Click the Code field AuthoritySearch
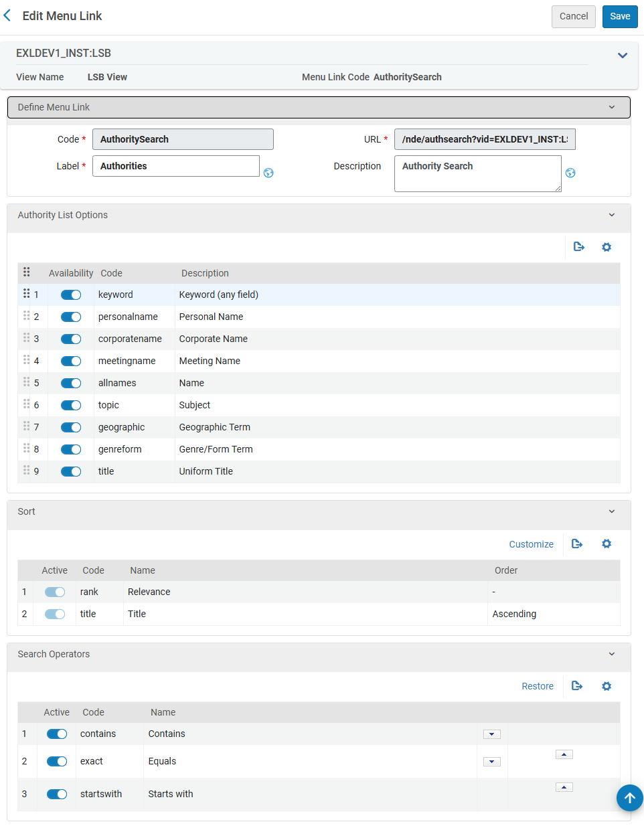This screenshot has height=830, width=644. 183,139
